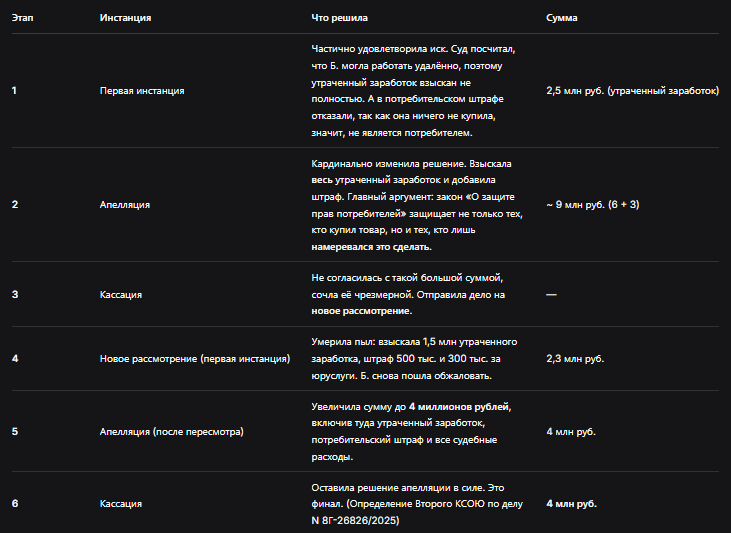
Task: Click the dash in row 3 amount column
Action: pyautogui.click(x=552, y=295)
